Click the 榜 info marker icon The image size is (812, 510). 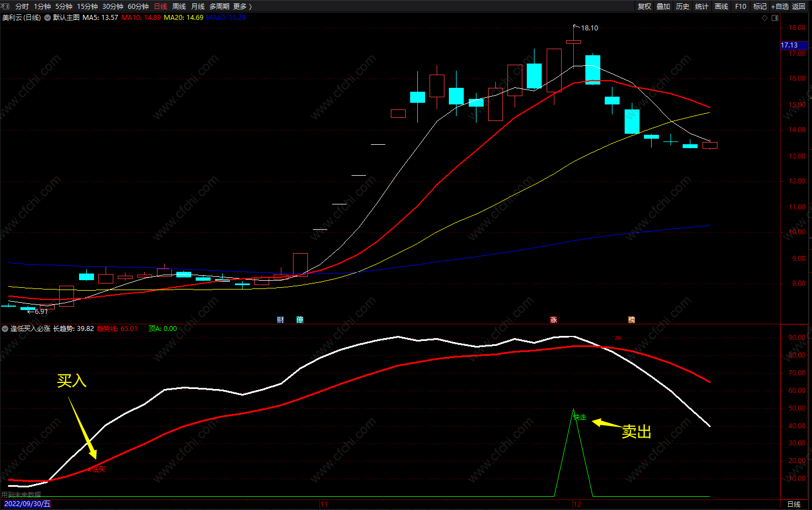pyautogui.click(x=631, y=320)
